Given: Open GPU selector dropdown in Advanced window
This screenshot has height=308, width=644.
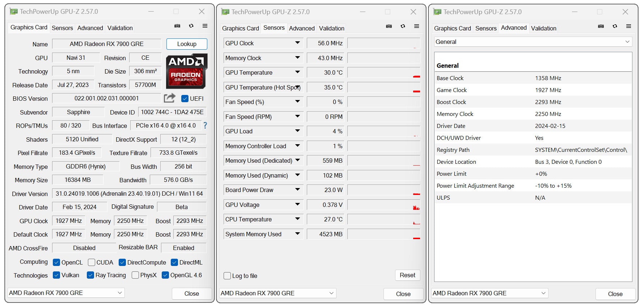Looking at the screenshot, I should coord(490,293).
